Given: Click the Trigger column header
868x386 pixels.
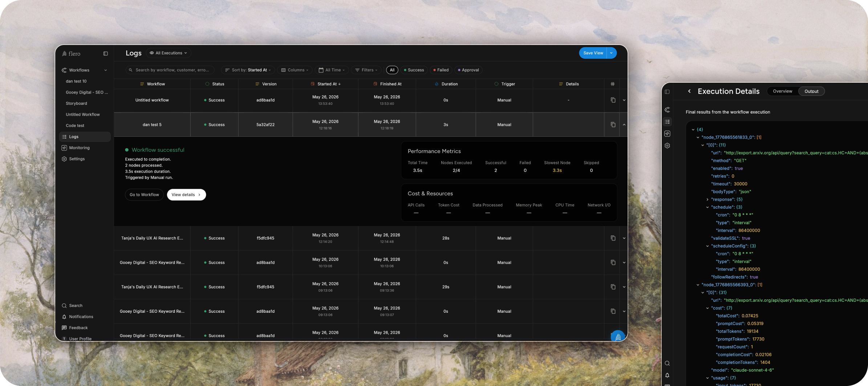Looking at the screenshot, I should [504, 84].
